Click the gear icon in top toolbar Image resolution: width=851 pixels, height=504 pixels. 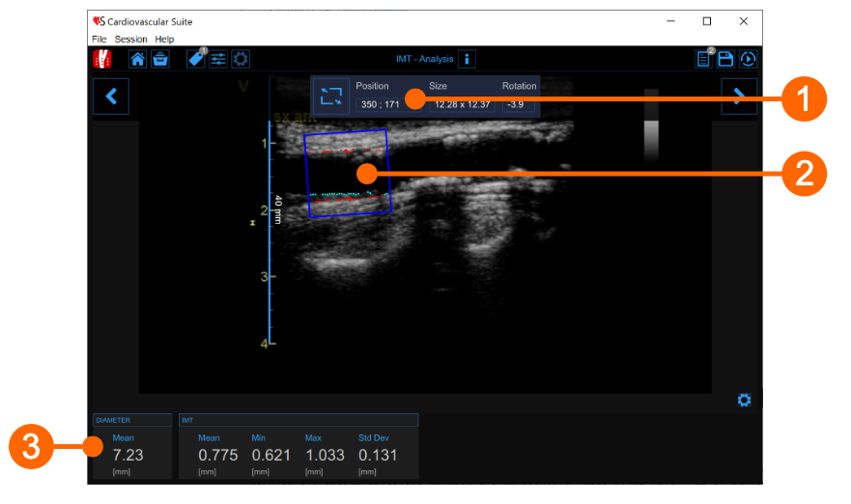click(241, 59)
